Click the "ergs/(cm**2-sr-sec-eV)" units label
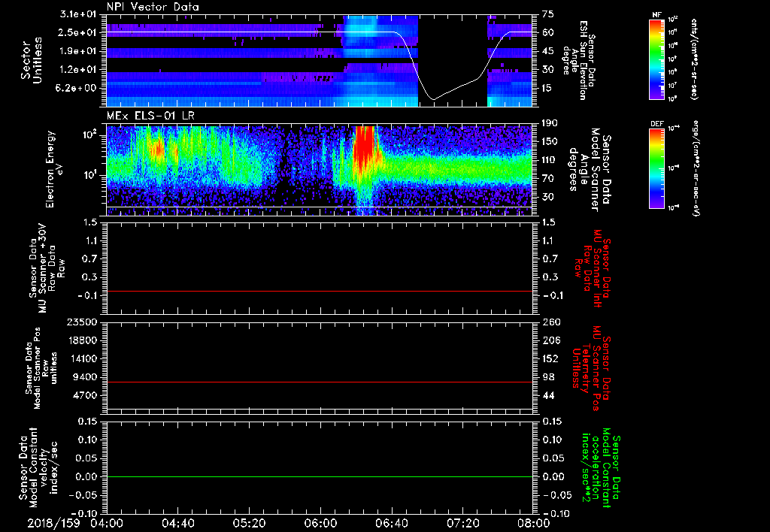The width and height of the screenshot is (770, 532). [x=695, y=168]
